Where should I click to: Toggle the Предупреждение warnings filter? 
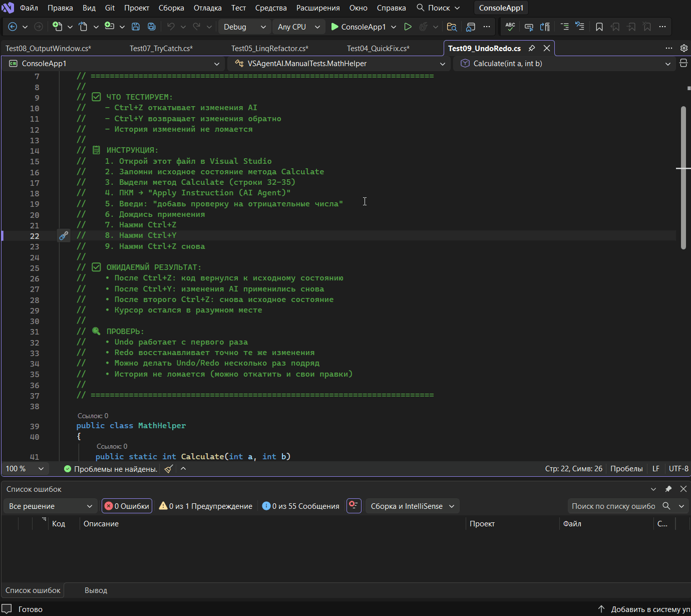tap(205, 506)
